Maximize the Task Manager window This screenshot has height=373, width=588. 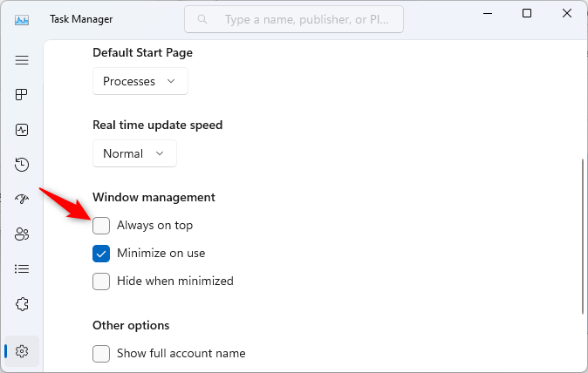point(527,13)
